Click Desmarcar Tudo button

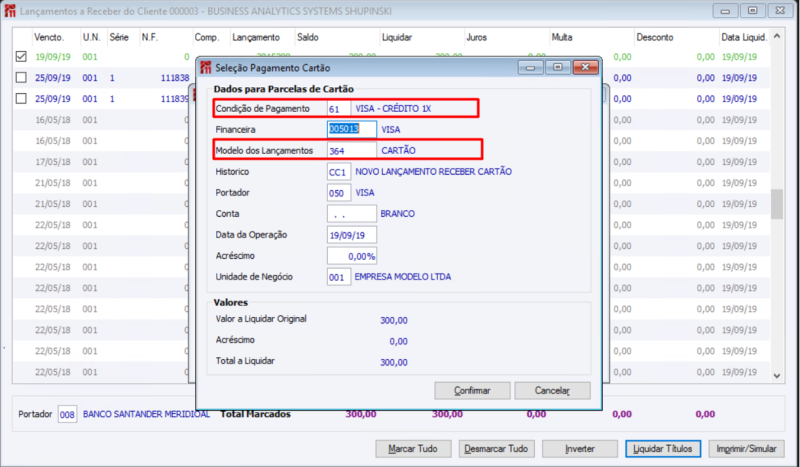pyautogui.click(x=496, y=449)
